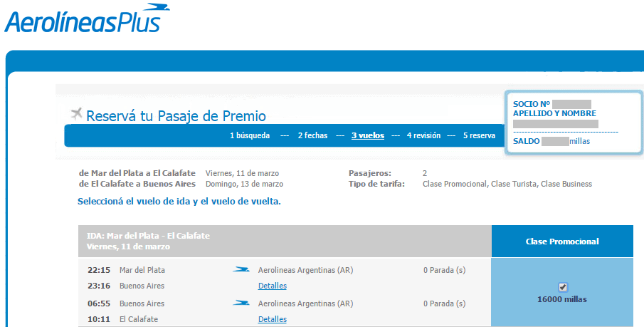Screen dimensions: 644x327
Task: Go to step 5 reserva
Action: coord(479,135)
